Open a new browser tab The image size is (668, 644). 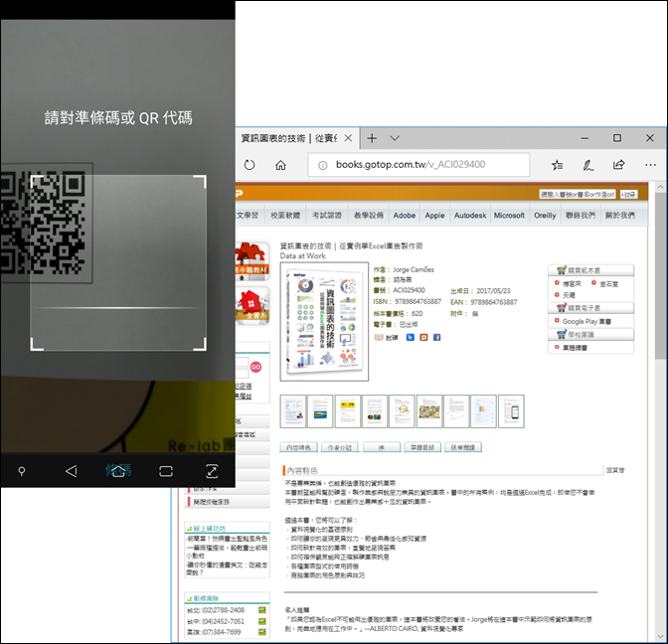pos(372,138)
